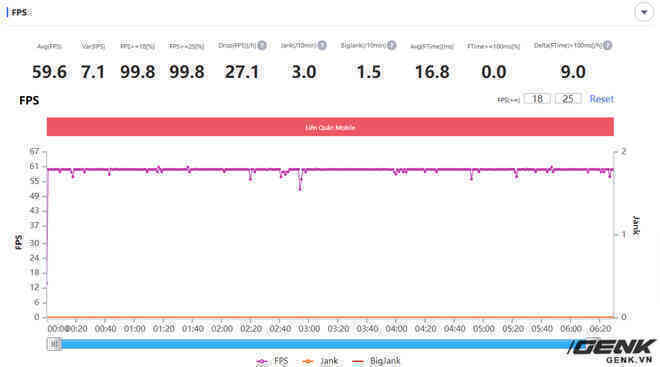Toggle the BigJank series in the legend
The height and width of the screenshot is (367, 660).
376,361
